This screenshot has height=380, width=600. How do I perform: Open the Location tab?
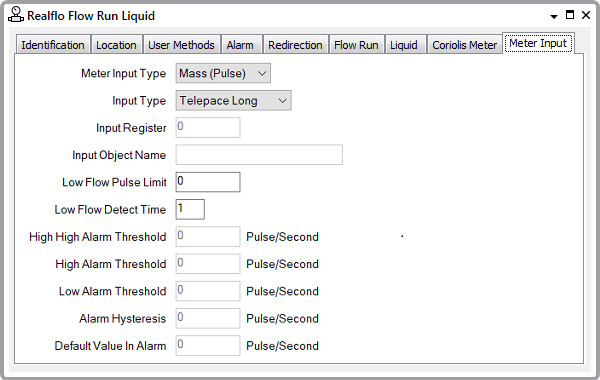[x=116, y=45]
